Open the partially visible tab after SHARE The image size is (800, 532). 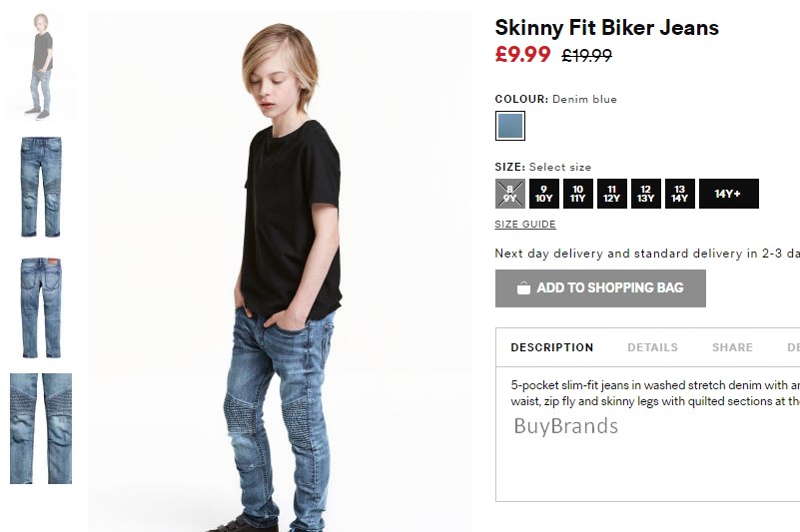(x=793, y=347)
